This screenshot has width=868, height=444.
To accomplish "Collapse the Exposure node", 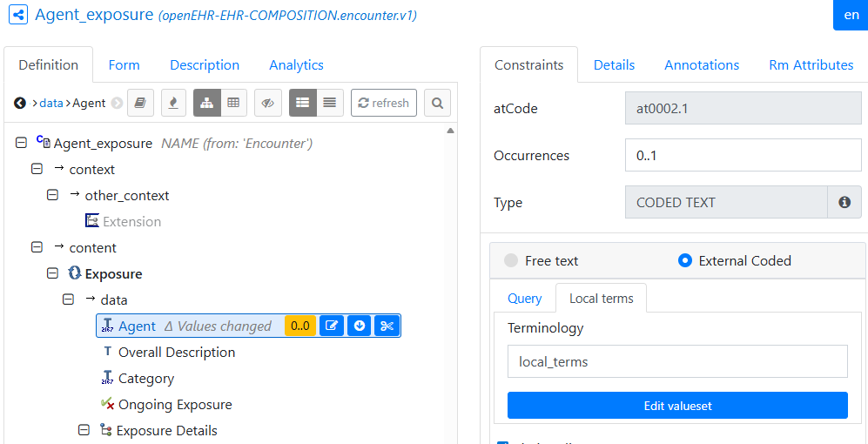I will pyautogui.click(x=52, y=273).
